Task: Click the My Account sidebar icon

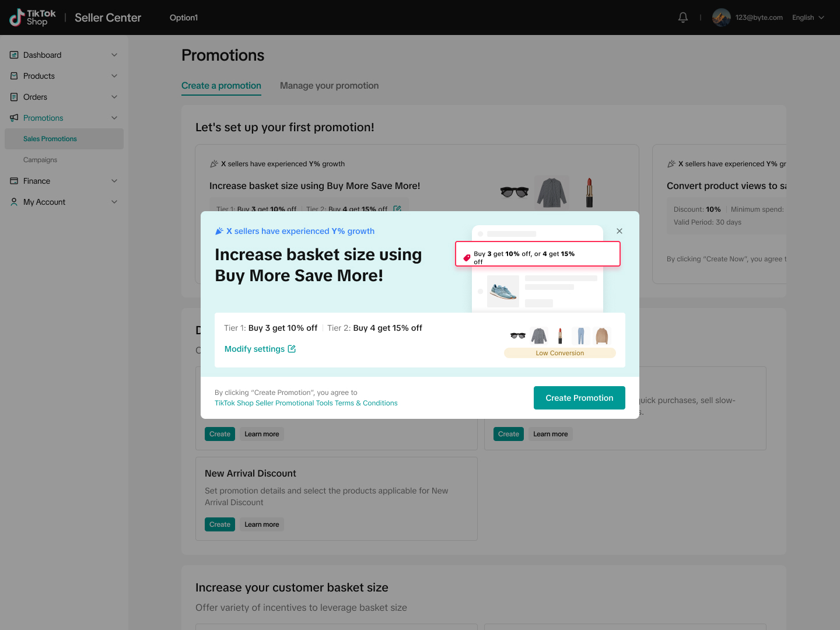Action: 14,202
